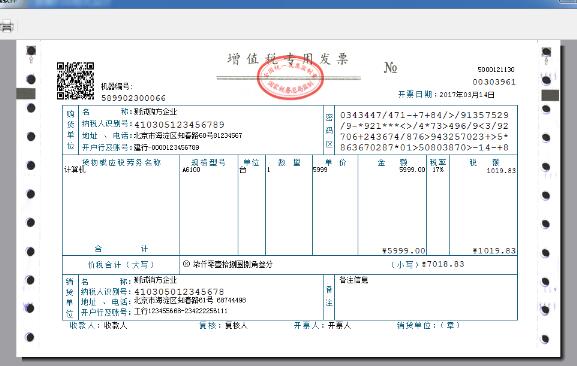
Task: Click invoice number 00303961
Action: pos(494,82)
